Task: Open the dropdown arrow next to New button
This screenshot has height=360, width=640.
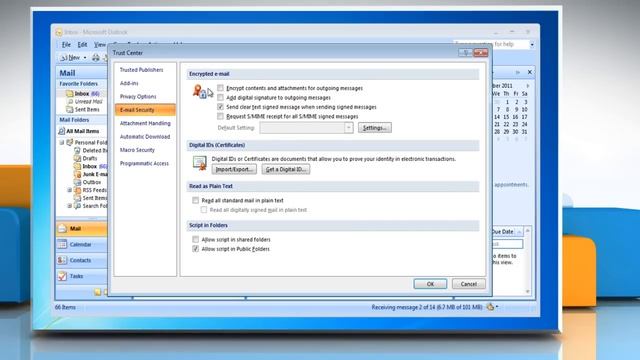Action: [x=85, y=58]
